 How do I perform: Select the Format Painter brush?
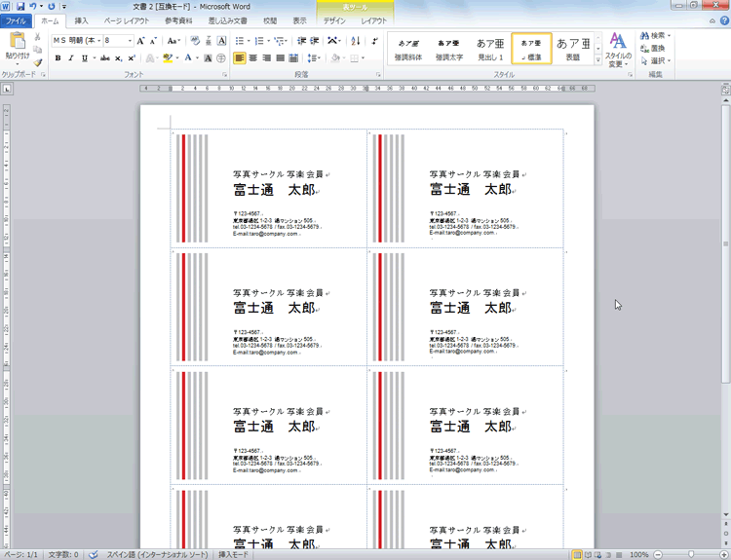(x=38, y=62)
